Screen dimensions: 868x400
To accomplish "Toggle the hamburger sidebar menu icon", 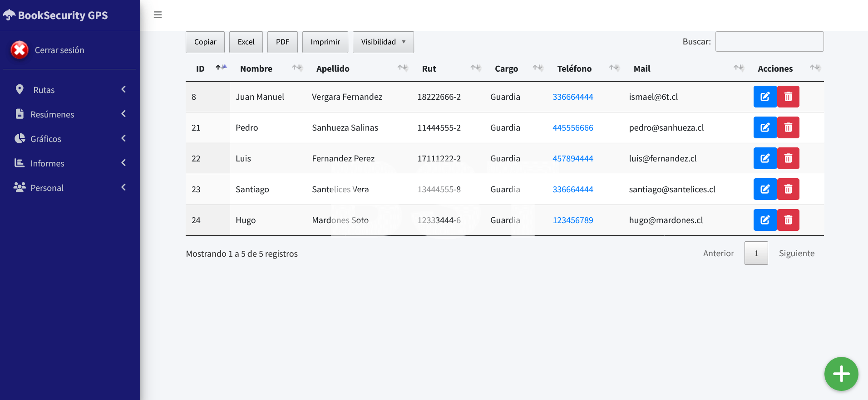I will pos(158,15).
